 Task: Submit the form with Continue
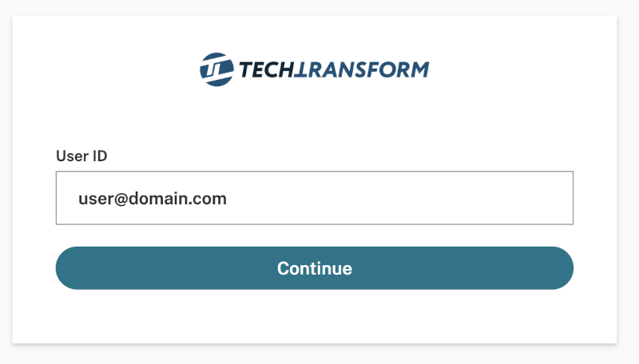tap(314, 268)
